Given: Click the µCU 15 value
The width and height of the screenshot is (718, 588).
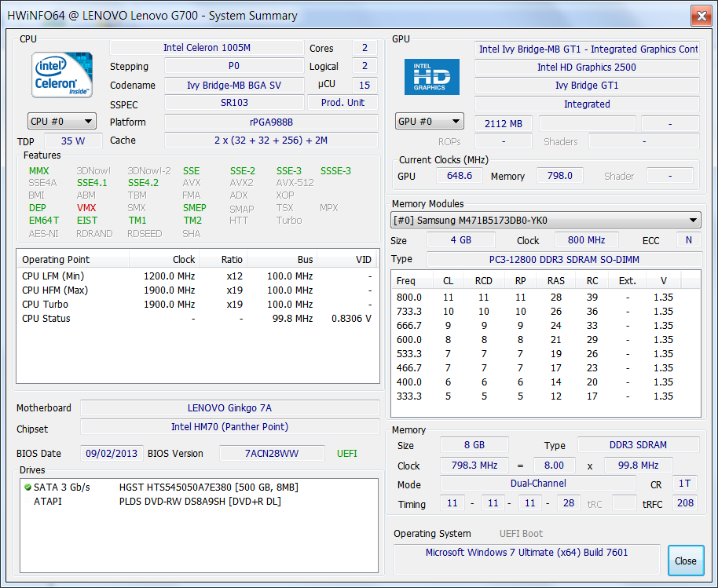Looking at the screenshot, I should tap(364, 85).
